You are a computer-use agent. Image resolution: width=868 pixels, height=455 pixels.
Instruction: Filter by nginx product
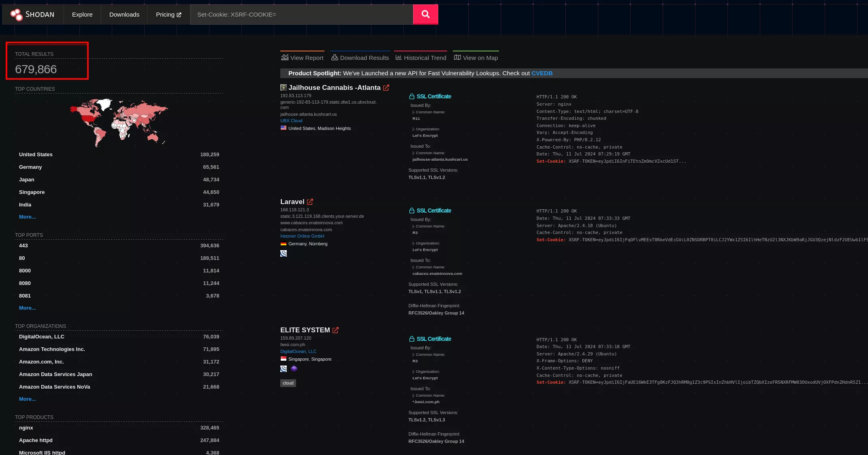[119, 428]
